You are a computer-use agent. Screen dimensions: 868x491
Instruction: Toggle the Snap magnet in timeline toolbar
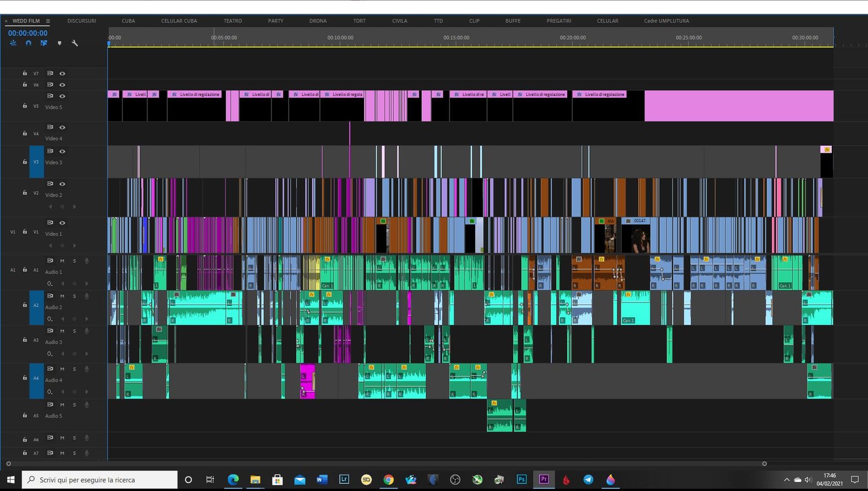click(28, 43)
